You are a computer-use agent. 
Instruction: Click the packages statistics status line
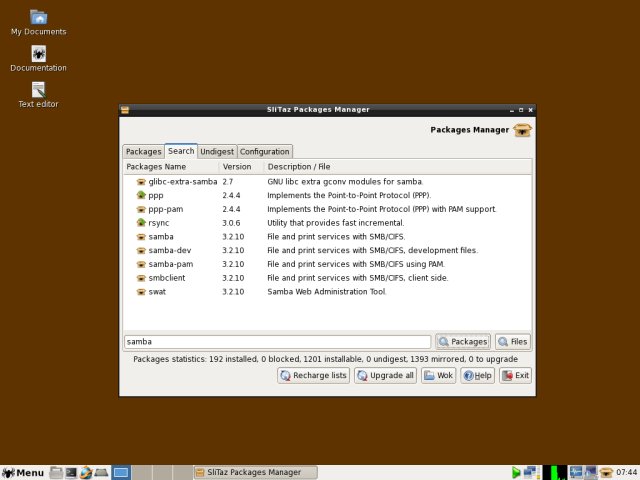click(x=325, y=359)
